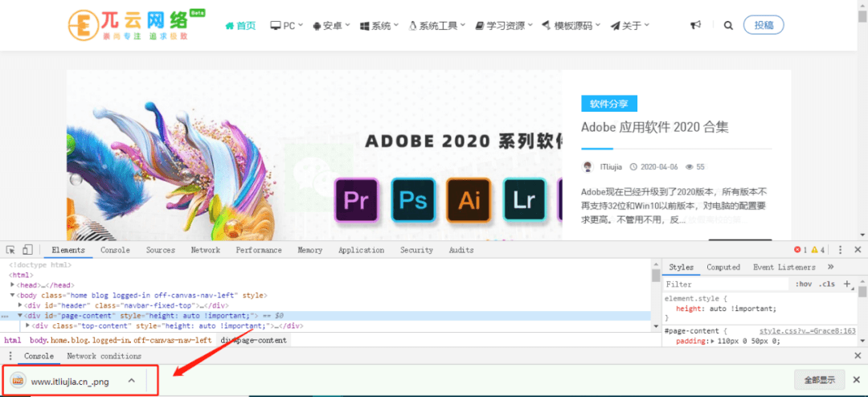Image resolution: width=868 pixels, height=397 pixels.
Task: Expand the 关于 navigation dropdown
Action: pyautogui.click(x=630, y=26)
